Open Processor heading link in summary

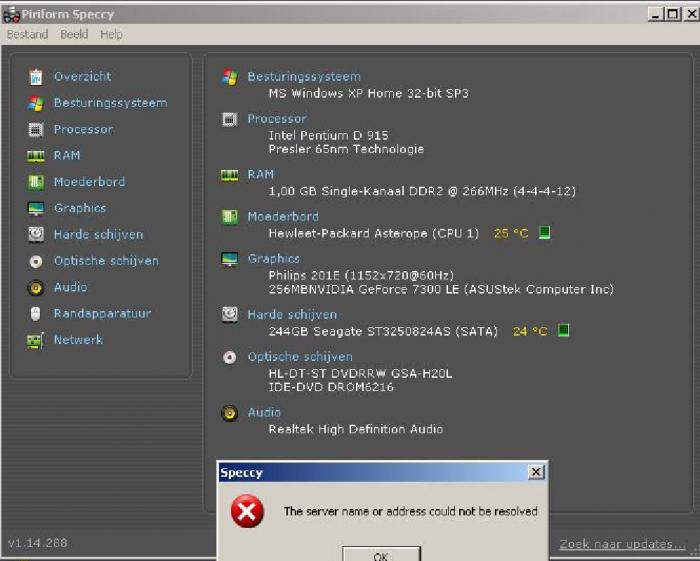pos(277,119)
